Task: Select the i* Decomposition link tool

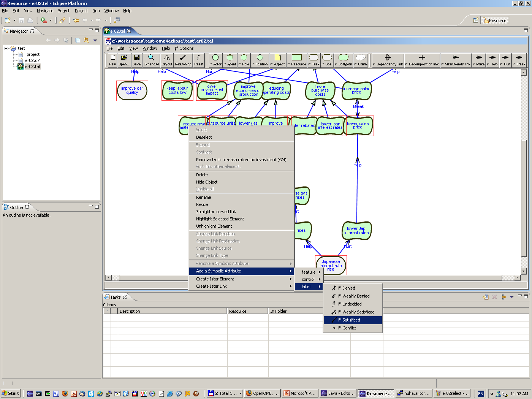Action: (422, 60)
